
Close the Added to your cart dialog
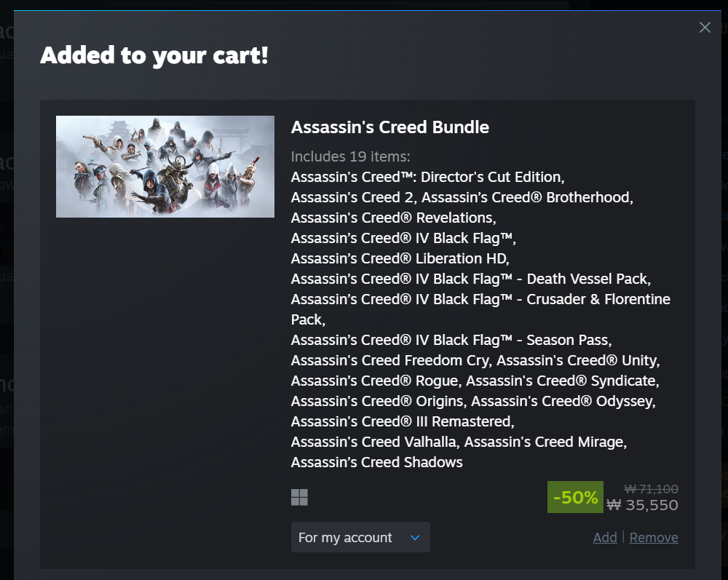point(705,28)
